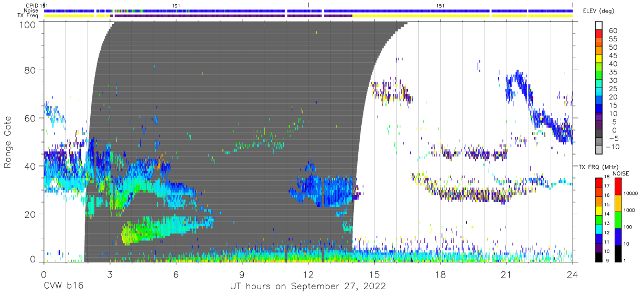644x297 pixels.
Task: Pick the light gray bottom ELEV colorbar segment
Action: 598,150
